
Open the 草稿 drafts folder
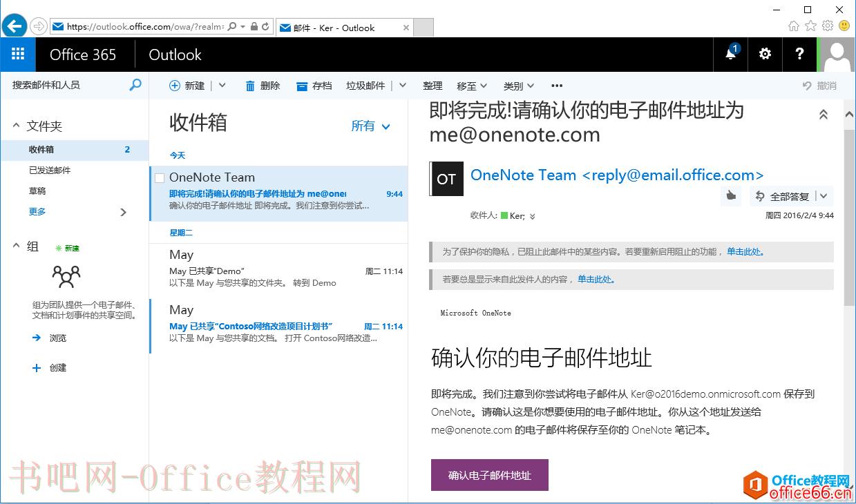point(37,191)
